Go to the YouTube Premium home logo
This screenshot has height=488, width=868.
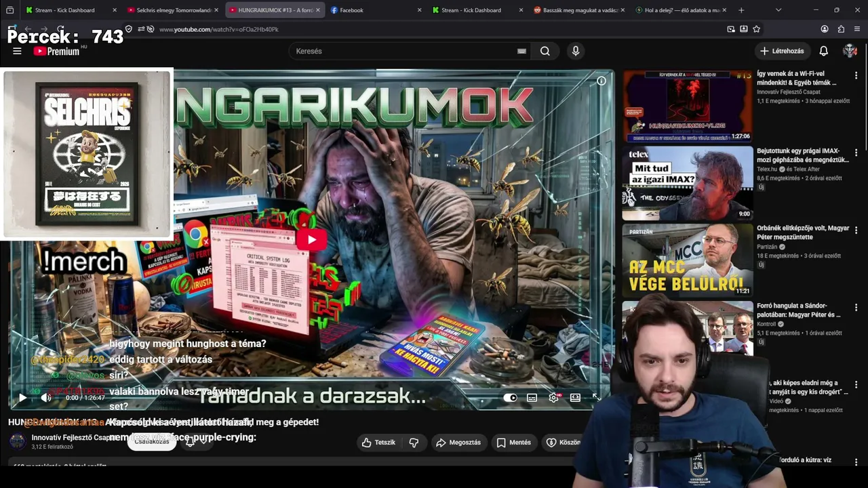pyautogui.click(x=56, y=51)
